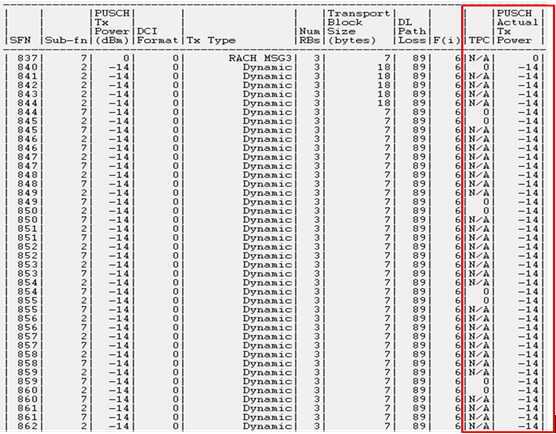Click TPC value 0 in SFN 840 row
556x434 pixels.
point(485,67)
